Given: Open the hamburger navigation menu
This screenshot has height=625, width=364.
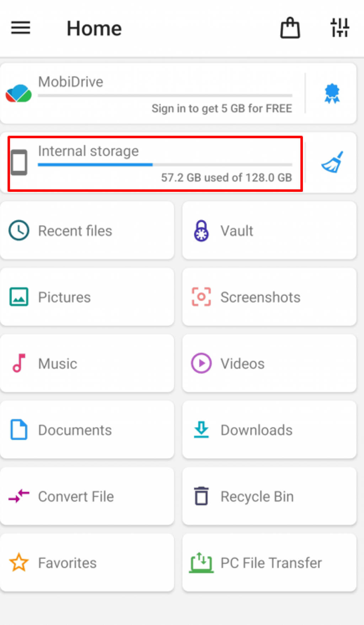Looking at the screenshot, I should (21, 28).
